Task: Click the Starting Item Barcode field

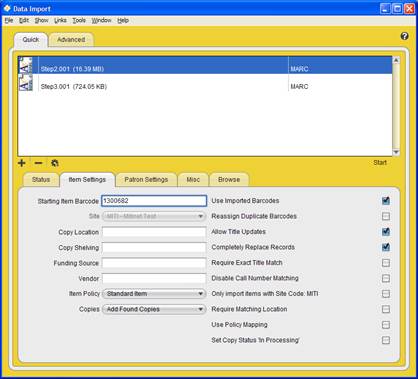Action: coord(154,201)
